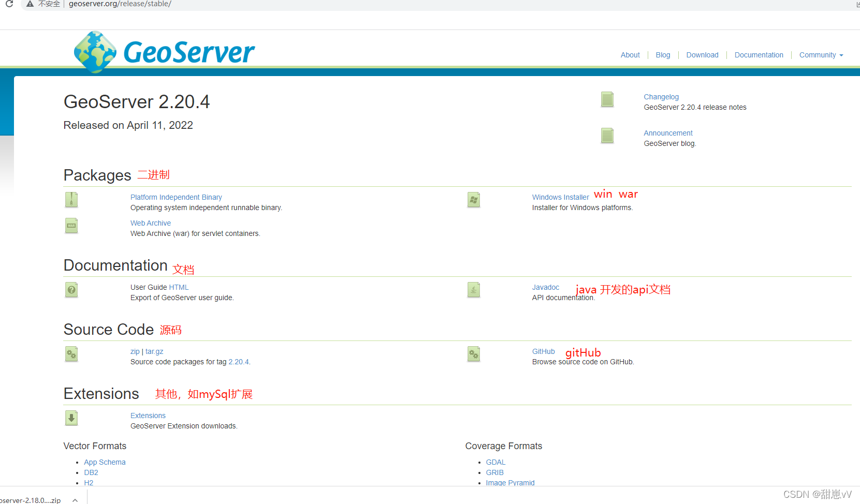Click the browser reload icon

9,4
